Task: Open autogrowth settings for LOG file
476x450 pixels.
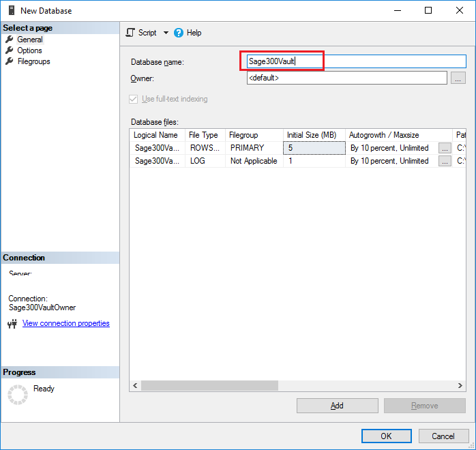Action: click(445, 161)
